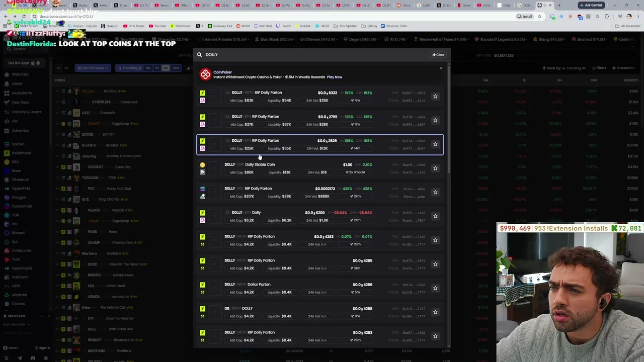The height and width of the screenshot is (362, 644).
Task: Open Advertise in the left sidebar
Action: point(20,131)
